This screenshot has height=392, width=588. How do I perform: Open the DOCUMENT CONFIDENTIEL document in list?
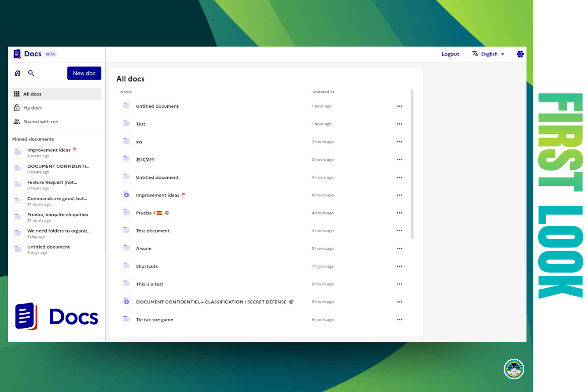pos(211,302)
